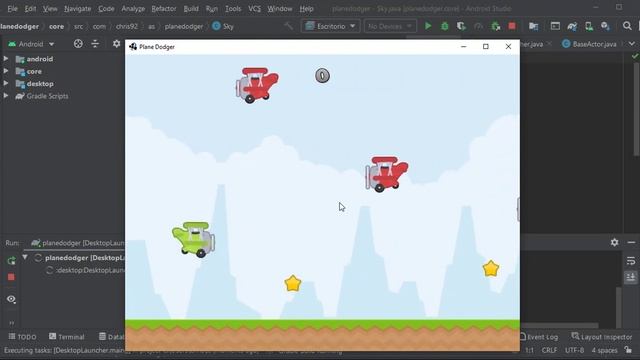The height and width of the screenshot is (360, 640).
Task: Open the Window menu
Action: tap(280, 9)
